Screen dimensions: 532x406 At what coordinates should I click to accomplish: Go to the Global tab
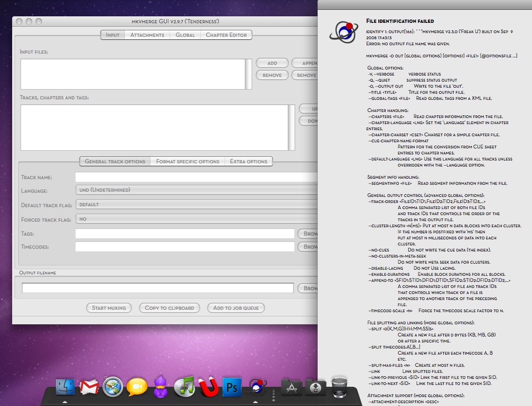pos(185,35)
